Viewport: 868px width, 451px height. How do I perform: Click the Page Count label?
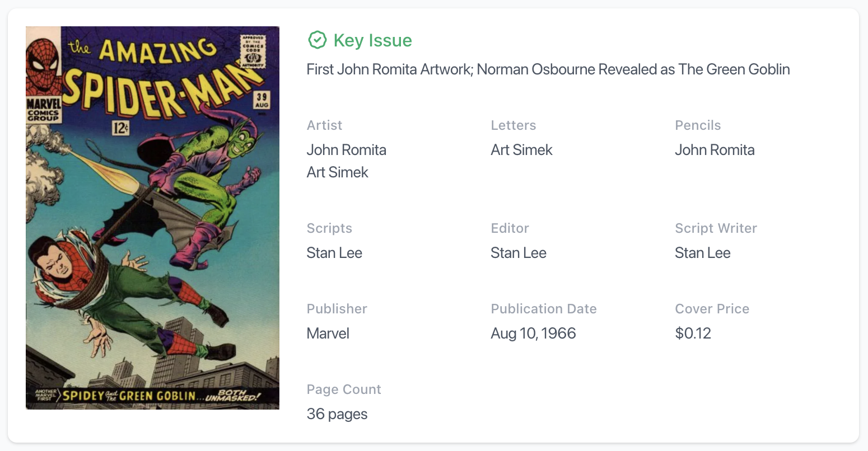coord(344,389)
